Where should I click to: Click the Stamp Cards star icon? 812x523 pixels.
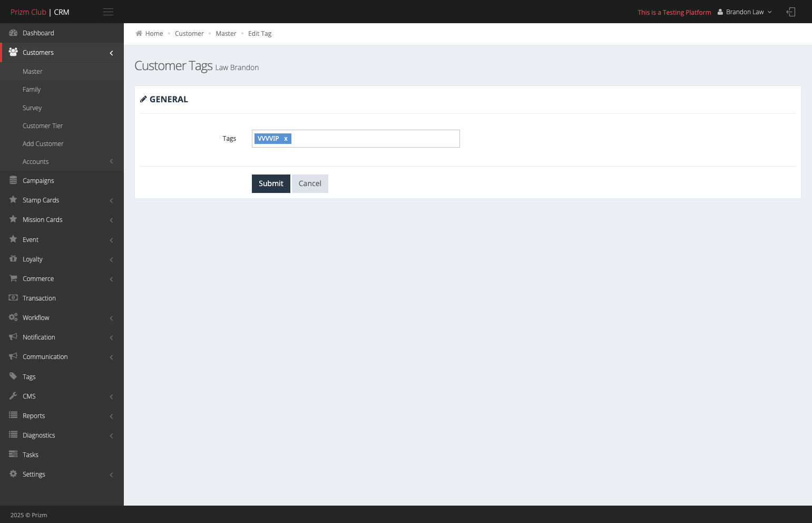coord(13,200)
